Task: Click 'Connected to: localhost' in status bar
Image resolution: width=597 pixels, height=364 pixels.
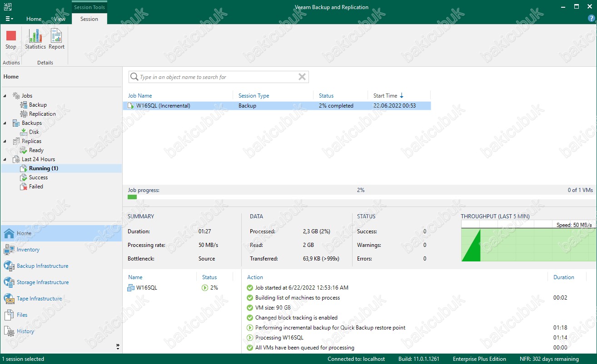Action: point(356,359)
